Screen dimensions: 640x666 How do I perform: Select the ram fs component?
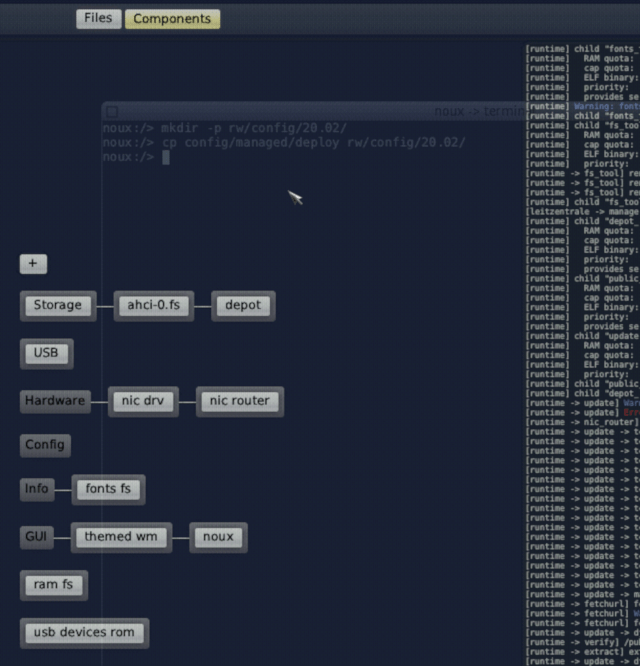tap(54, 585)
